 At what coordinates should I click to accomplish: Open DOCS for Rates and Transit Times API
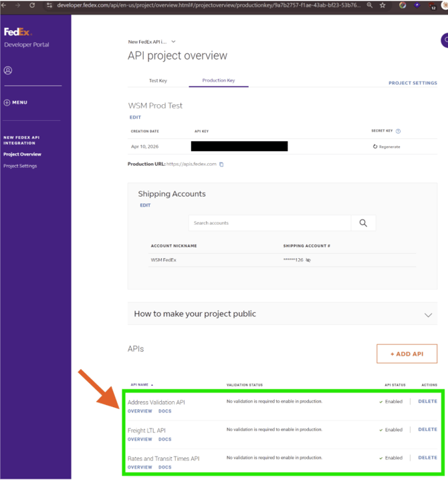click(x=164, y=467)
